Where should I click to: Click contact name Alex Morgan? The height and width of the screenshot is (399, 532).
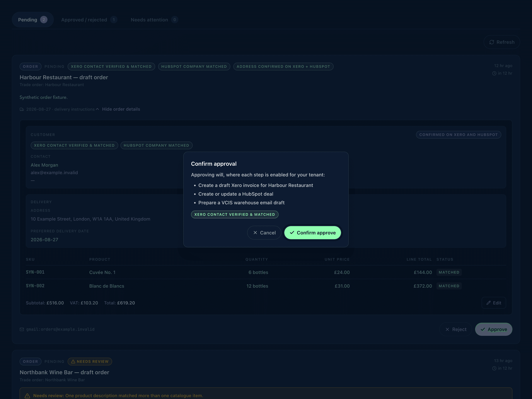tap(44, 165)
